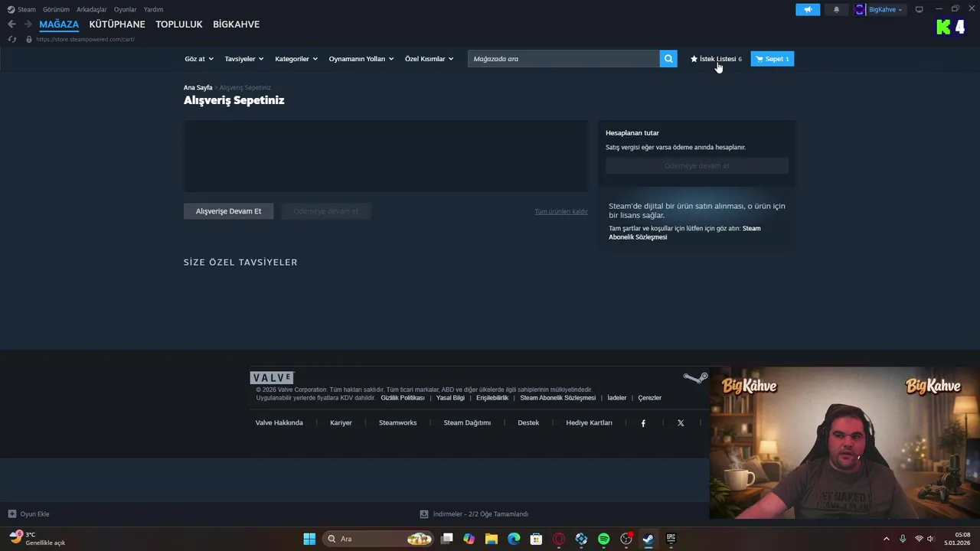980x551 pixels.
Task: Open the Sepet cart button
Action: tap(772, 59)
